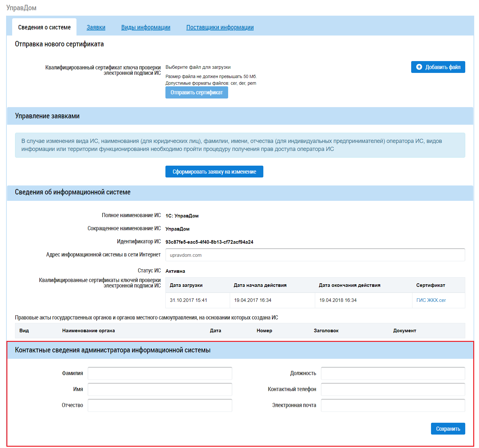Click into the Имя input field
479x448 pixels.
pyautogui.click(x=160, y=389)
